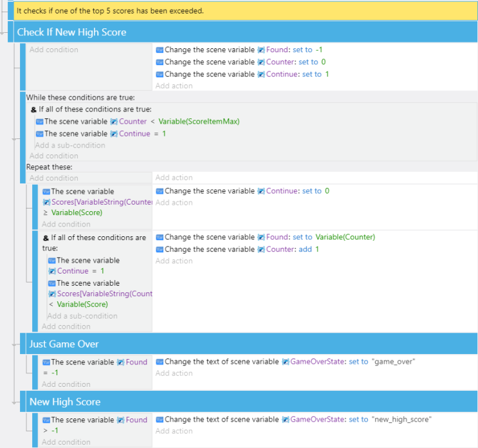Click the action icon before 'Counter: set to 0'
The width and height of the screenshot is (478, 448).
pos(160,62)
